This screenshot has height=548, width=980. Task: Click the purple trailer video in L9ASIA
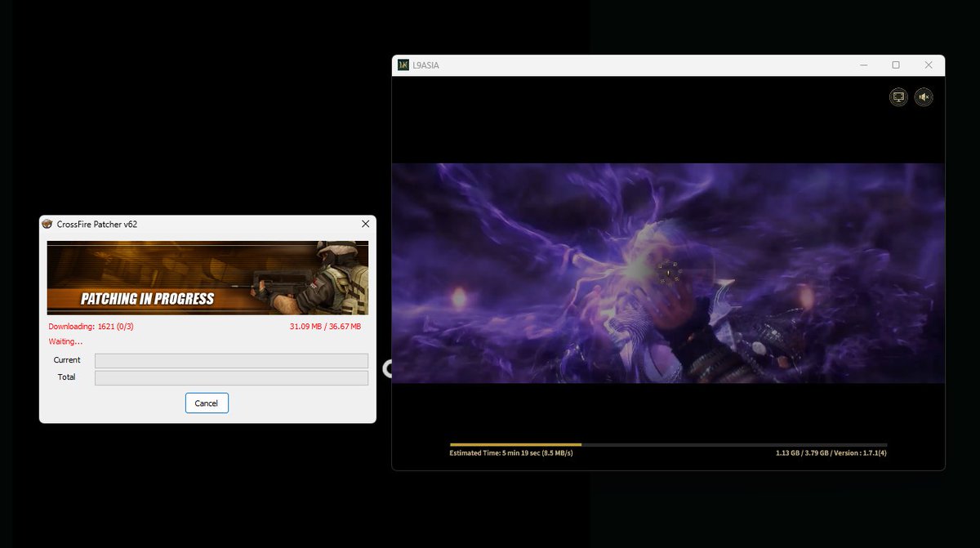(x=668, y=273)
